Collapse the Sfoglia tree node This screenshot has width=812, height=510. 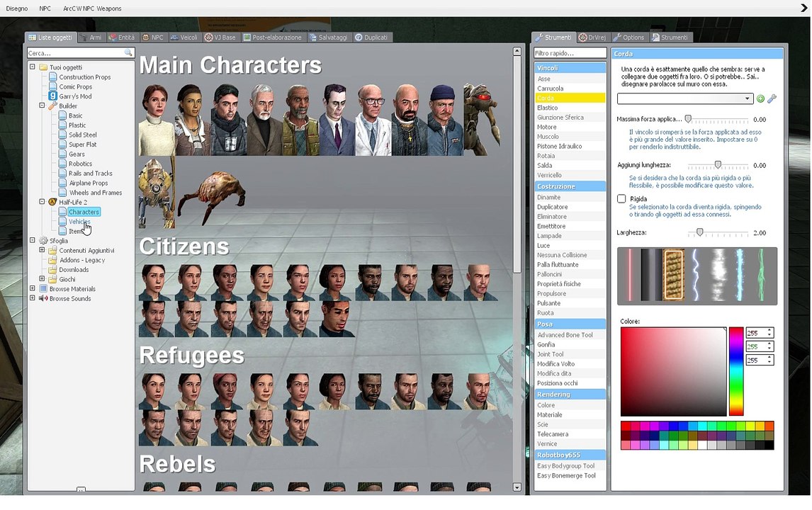33,240
